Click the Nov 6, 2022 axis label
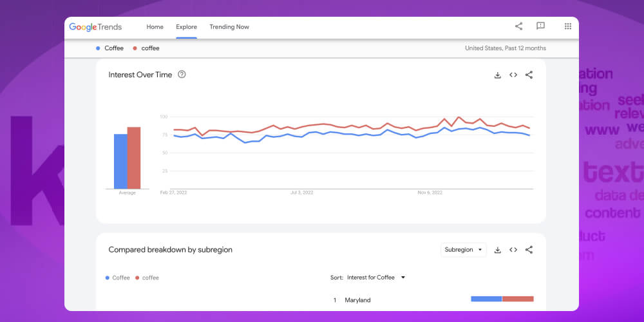The image size is (644, 322). tap(430, 192)
